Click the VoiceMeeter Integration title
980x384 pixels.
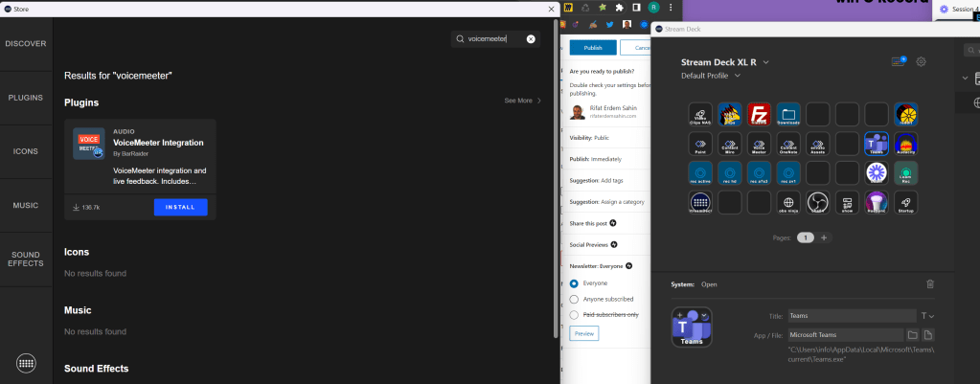(x=158, y=143)
